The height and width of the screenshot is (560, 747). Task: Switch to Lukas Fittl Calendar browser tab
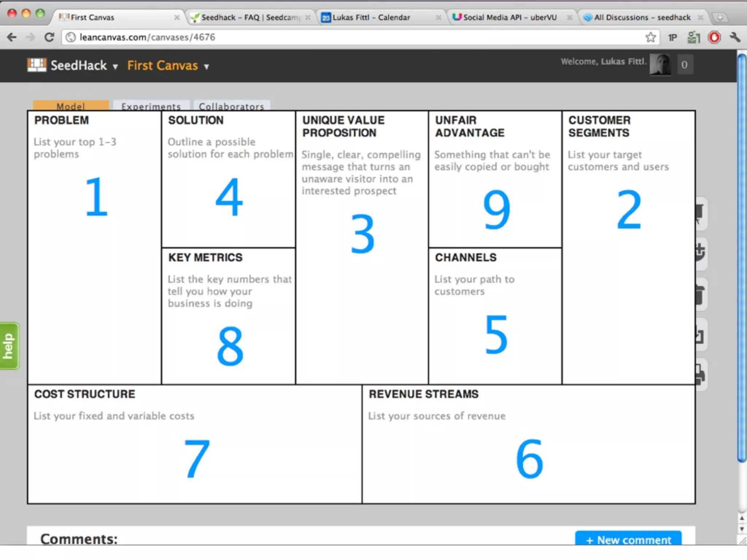371,17
